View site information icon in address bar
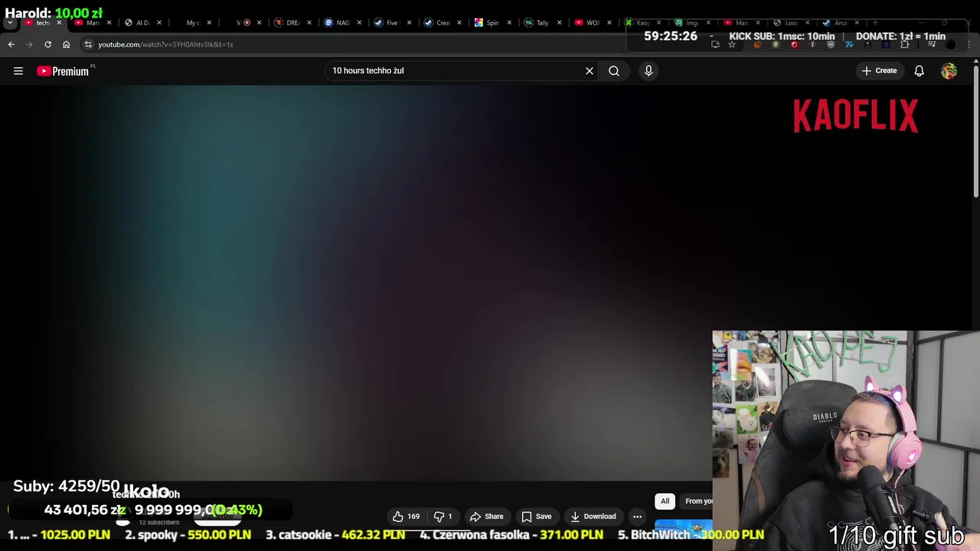The image size is (980, 551). pos(88,44)
